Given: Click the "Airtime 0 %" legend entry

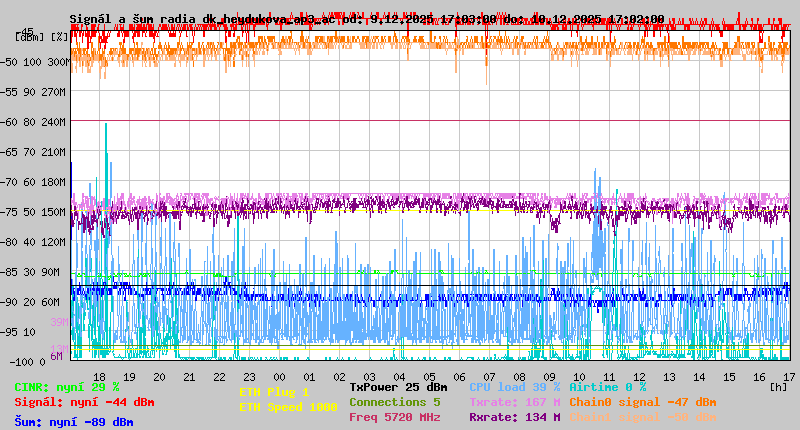Looking at the screenshot, I should (608, 387).
